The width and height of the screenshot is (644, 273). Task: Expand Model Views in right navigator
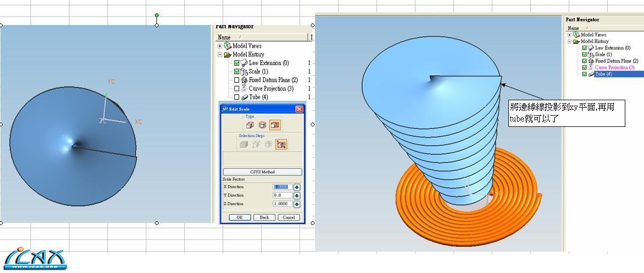click(569, 35)
